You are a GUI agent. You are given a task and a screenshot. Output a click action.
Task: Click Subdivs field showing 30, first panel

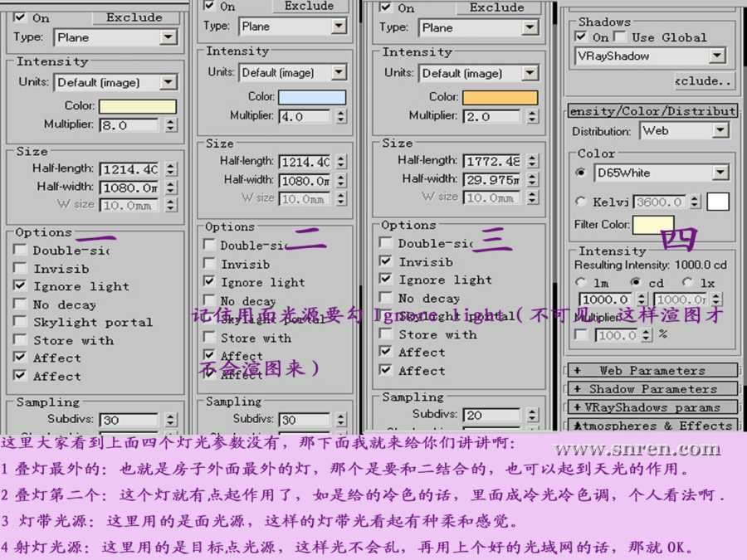pyautogui.click(x=129, y=420)
